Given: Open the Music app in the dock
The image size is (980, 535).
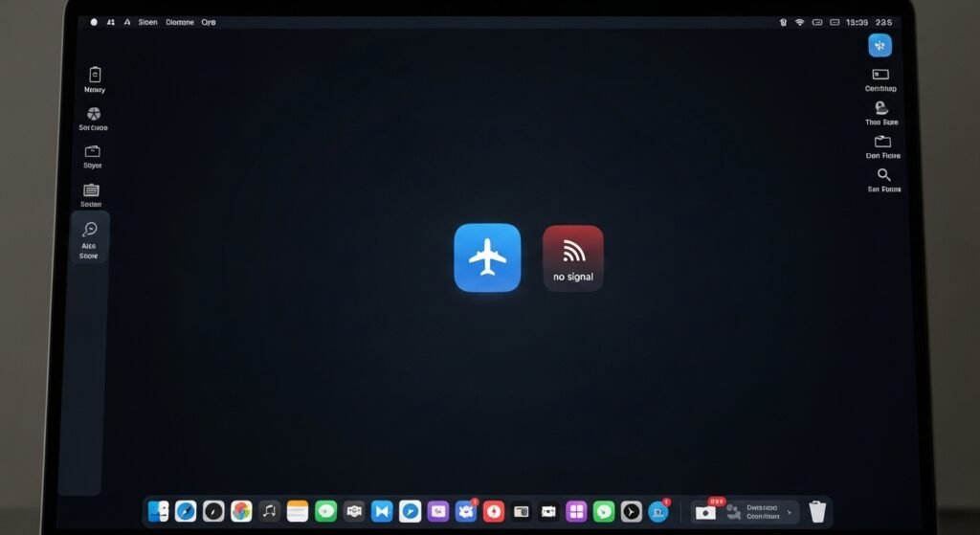Looking at the screenshot, I should [x=270, y=511].
